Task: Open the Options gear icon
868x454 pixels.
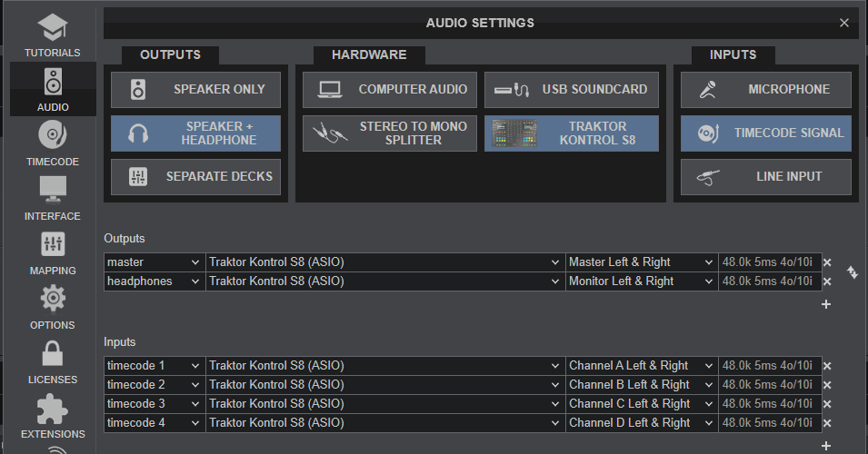Action: tap(52, 306)
